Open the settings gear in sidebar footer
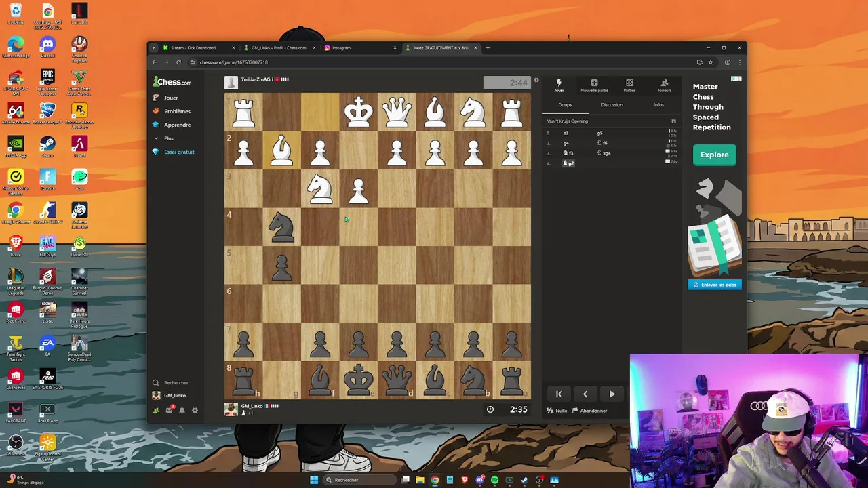Screen dimensions: 868x488 [x=195, y=410]
